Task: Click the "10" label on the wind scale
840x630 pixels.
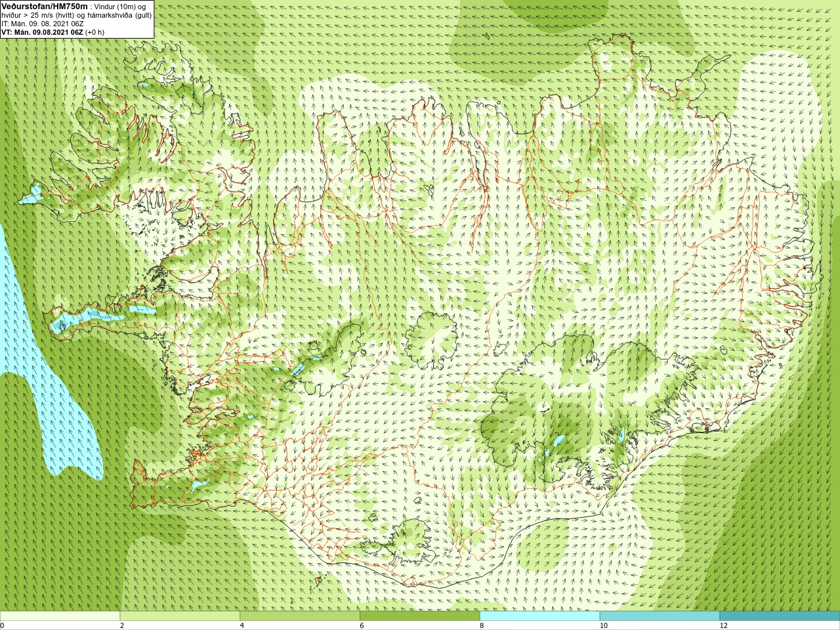Action: point(603,625)
